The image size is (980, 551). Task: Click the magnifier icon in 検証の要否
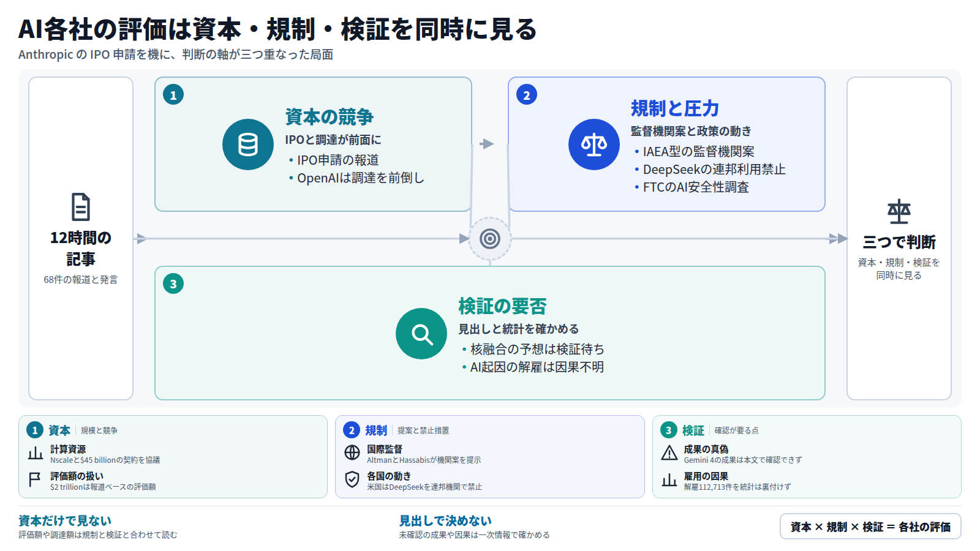[421, 334]
